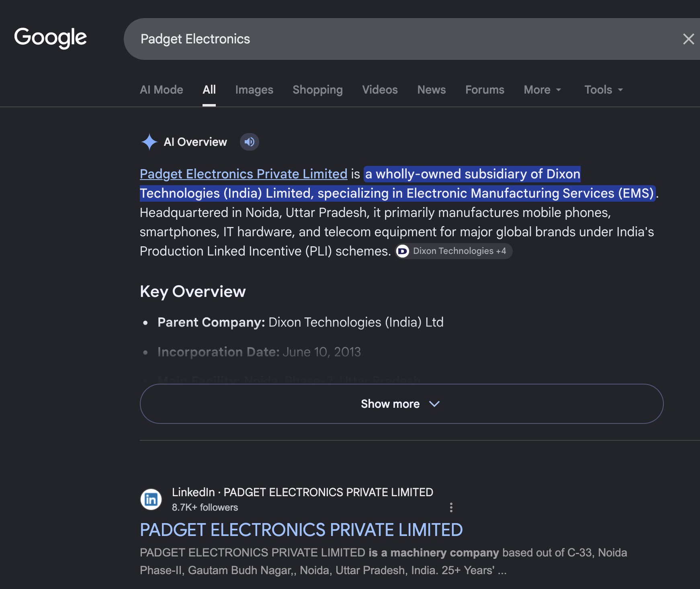Switch to the Videos tab

[380, 90]
